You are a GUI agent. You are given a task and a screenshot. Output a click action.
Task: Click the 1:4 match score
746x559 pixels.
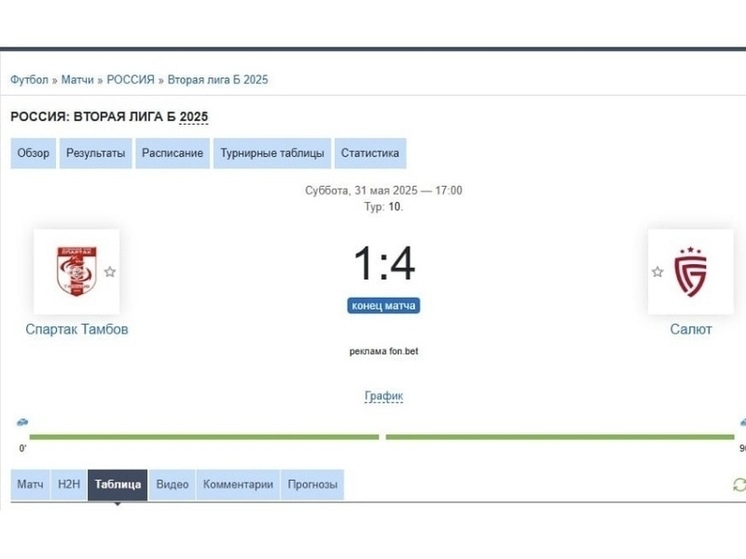coord(384,263)
